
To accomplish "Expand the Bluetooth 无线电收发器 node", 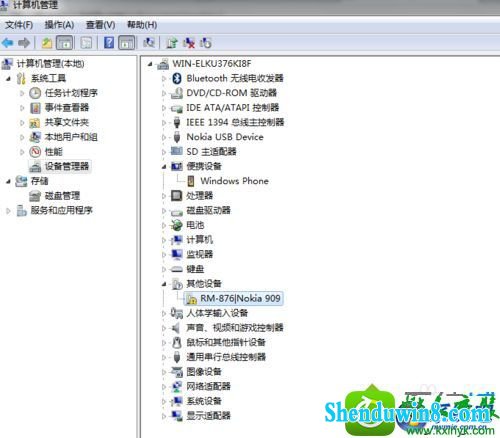I will click(x=164, y=79).
